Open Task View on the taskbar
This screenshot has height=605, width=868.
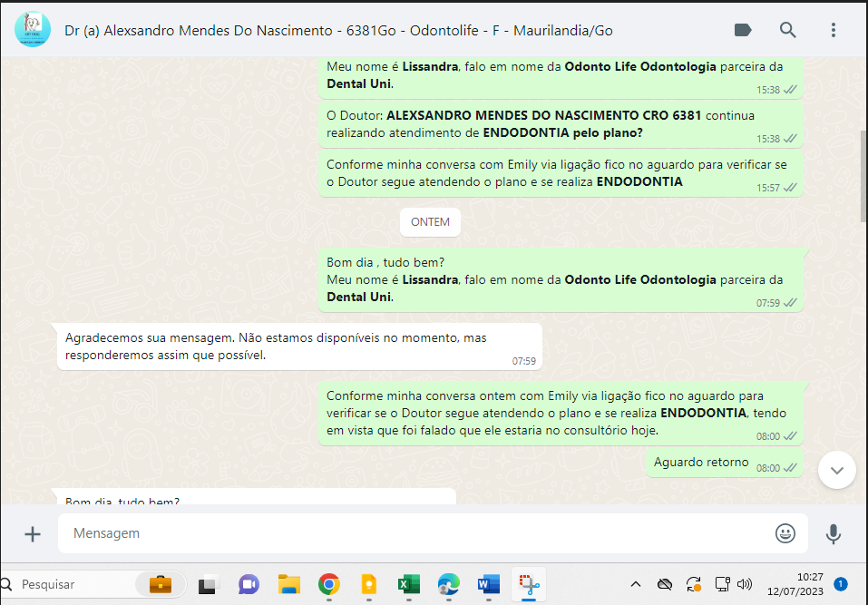(x=208, y=584)
